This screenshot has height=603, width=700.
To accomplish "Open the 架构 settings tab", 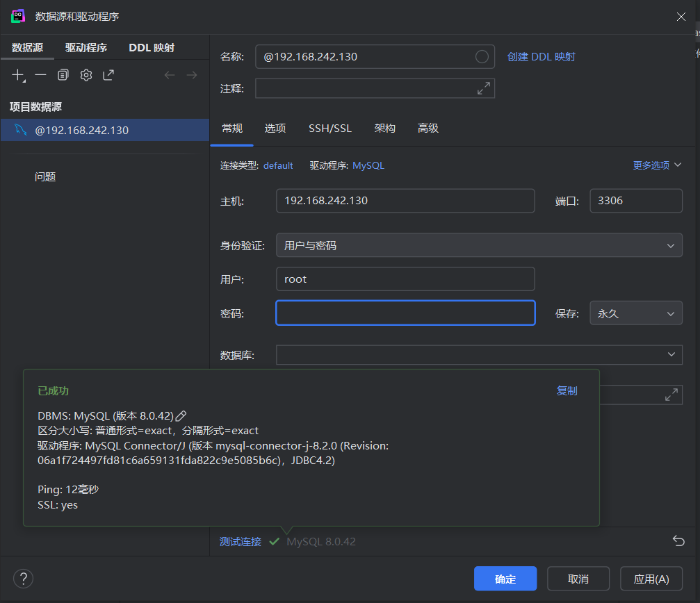I will (x=385, y=129).
